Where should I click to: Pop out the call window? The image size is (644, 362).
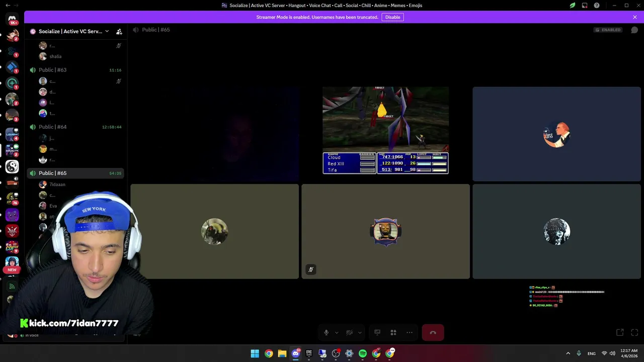(x=620, y=332)
